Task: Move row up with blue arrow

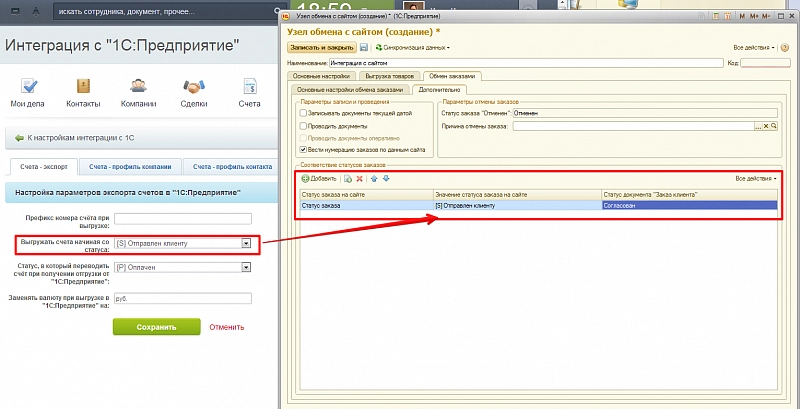Action: tap(373, 178)
